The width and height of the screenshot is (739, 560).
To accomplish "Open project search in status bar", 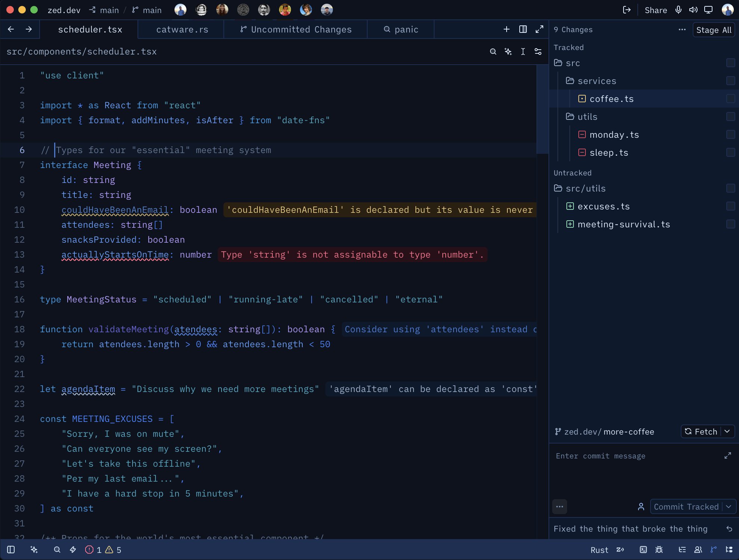I will 57,550.
